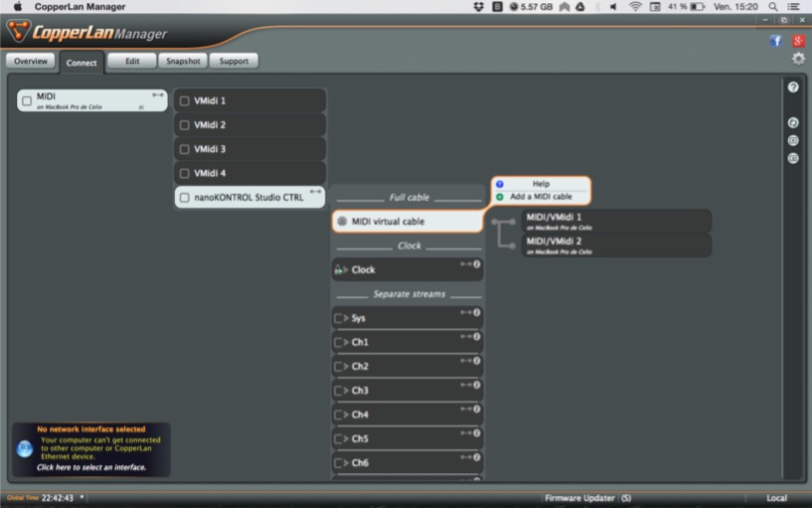This screenshot has height=508, width=812.
Task: Switch to the Overview tab
Action: tap(30, 62)
